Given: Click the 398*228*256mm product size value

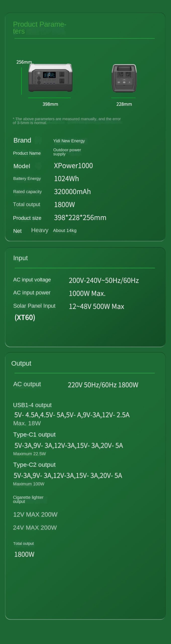Looking at the screenshot, I should point(80,218).
